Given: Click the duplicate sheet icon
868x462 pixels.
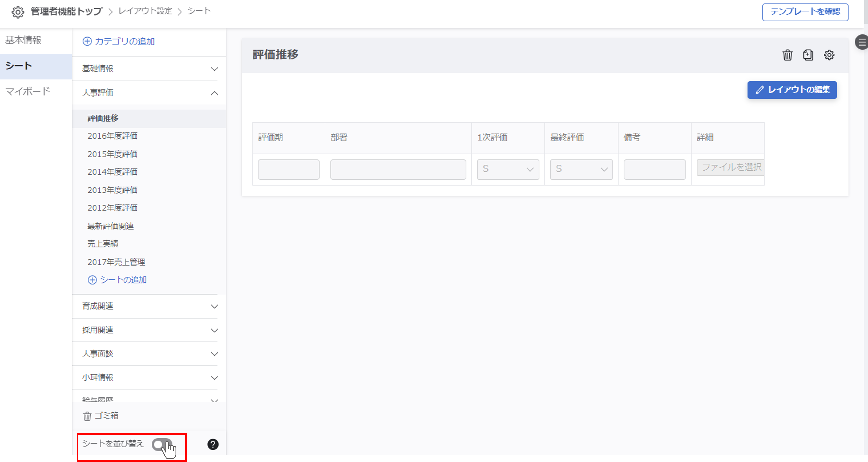Looking at the screenshot, I should pos(808,55).
